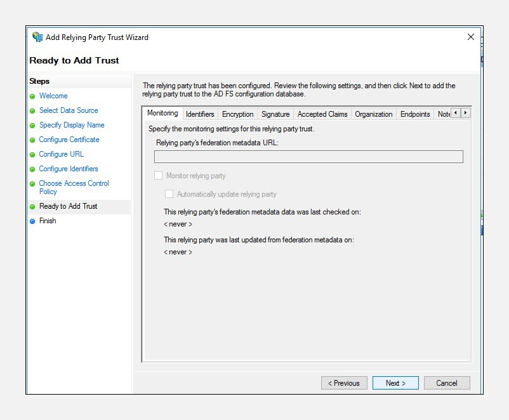This screenshot has height=420, width=509.
Task: Click the federation metadata URL field
Action: [308, 157]
